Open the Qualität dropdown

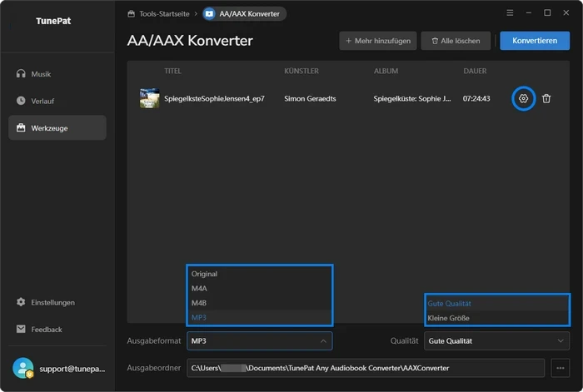[496, 340]
